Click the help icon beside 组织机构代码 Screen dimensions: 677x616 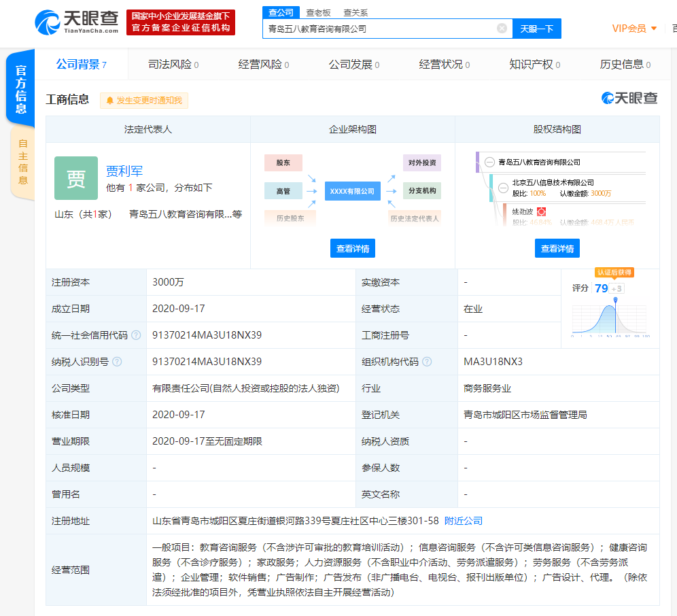coord(427,362)
